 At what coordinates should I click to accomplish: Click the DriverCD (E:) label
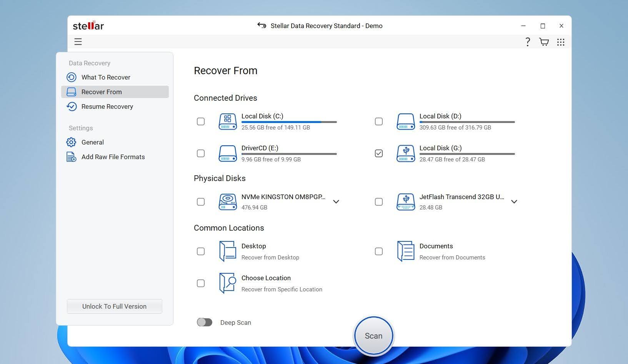tap(260, 148)
